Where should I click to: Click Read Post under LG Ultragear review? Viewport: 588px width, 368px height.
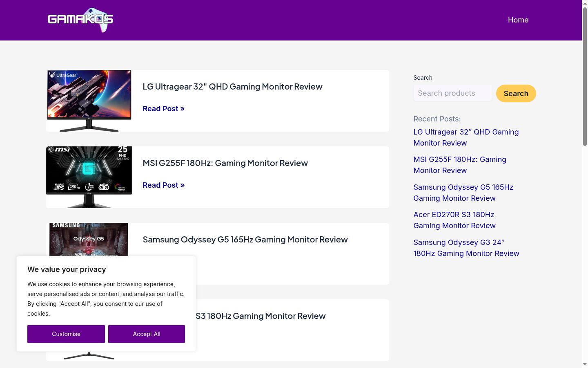(x=163, y=109)
